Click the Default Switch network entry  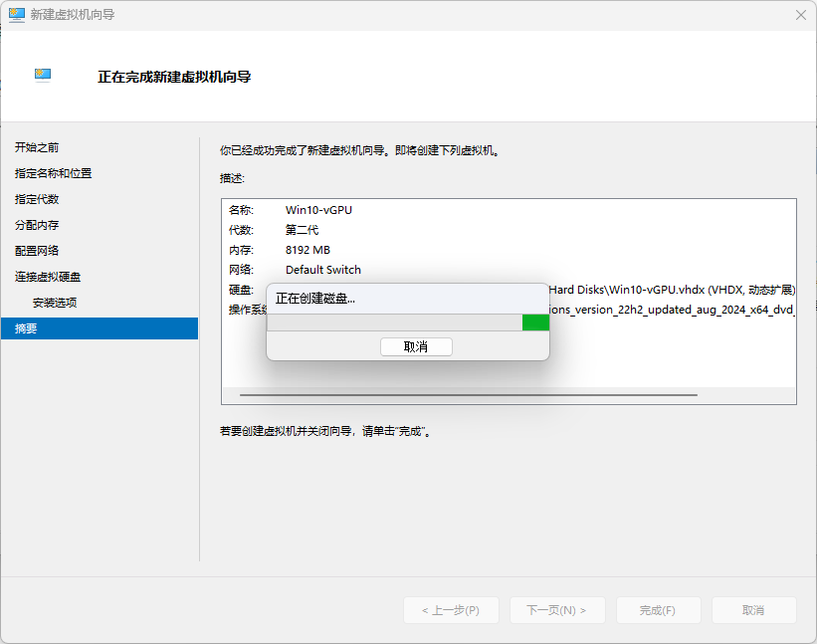[322, 270]
